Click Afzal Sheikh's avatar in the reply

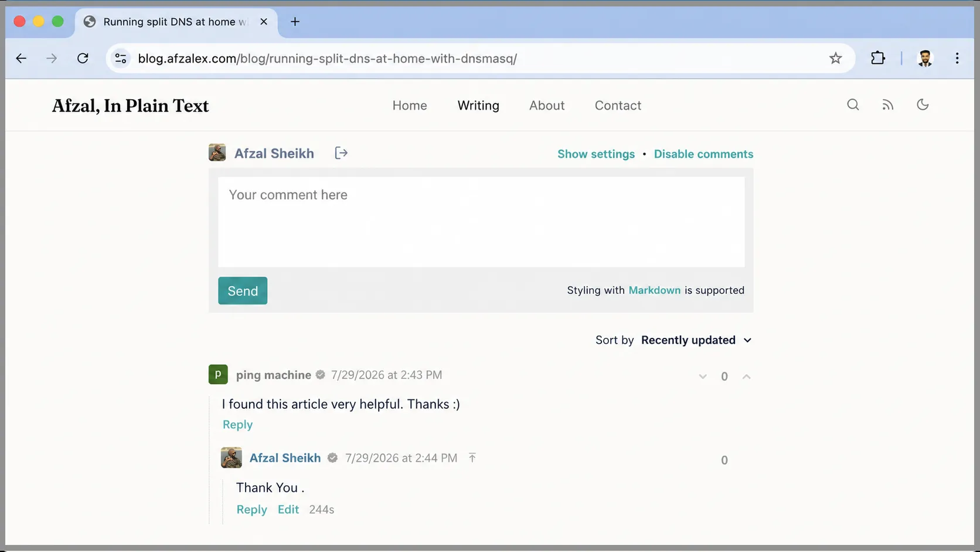click(x=231, y=458)
